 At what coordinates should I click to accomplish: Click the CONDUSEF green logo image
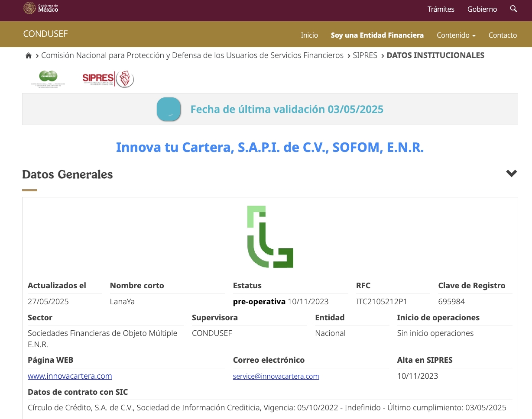pyautogui.click(x=48, y=79)
